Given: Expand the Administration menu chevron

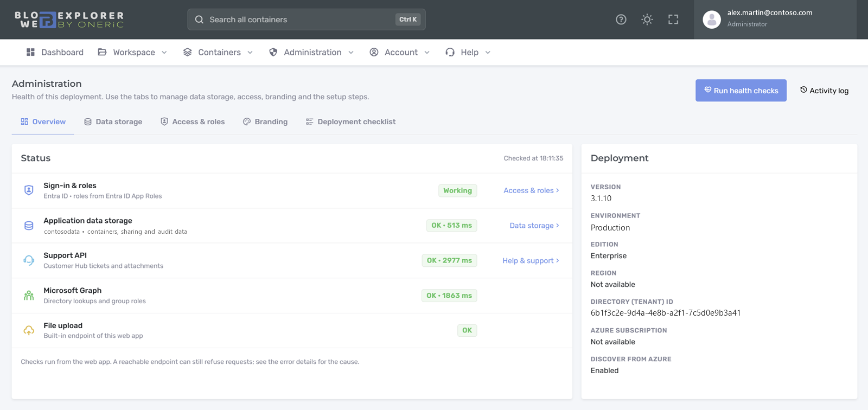Looking at the screenshot, I should tap(351, 53).
